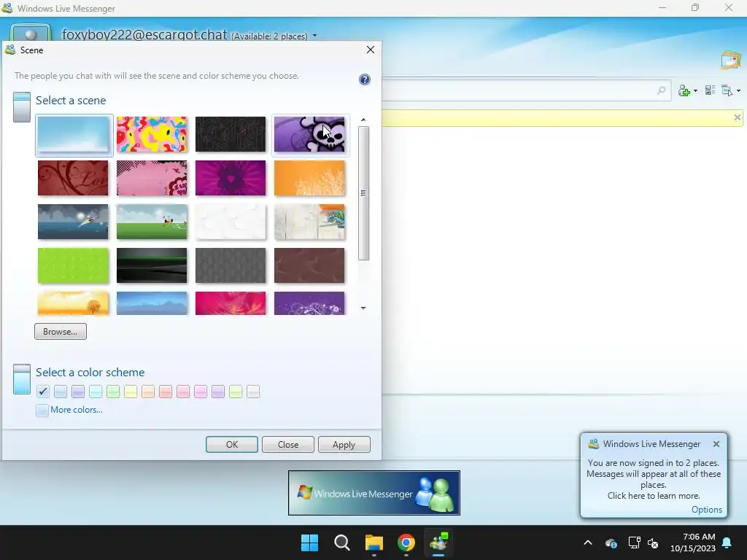Click the scene list scroll down arrow
Screen dimensions: 747x560
[363, 308]
